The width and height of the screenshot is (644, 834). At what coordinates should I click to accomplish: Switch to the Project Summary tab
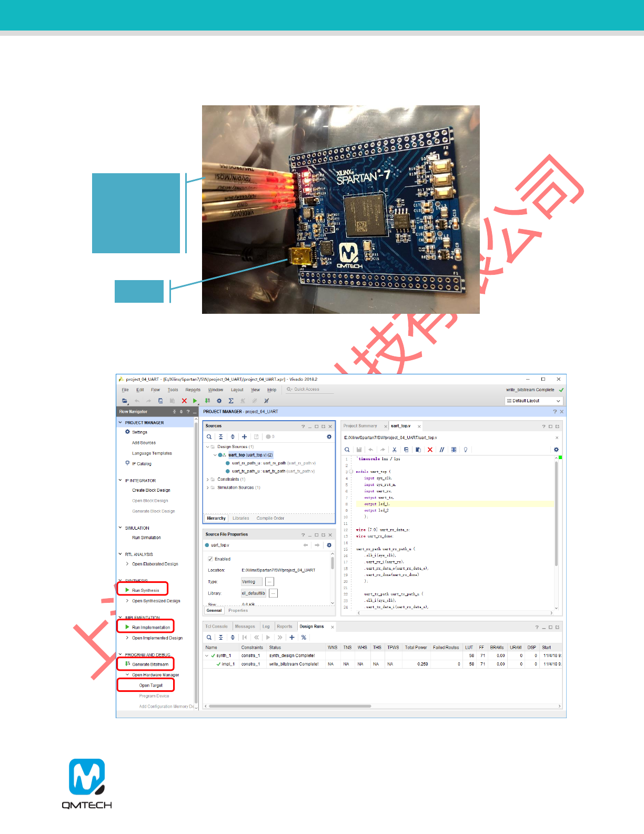pos(360,426)
